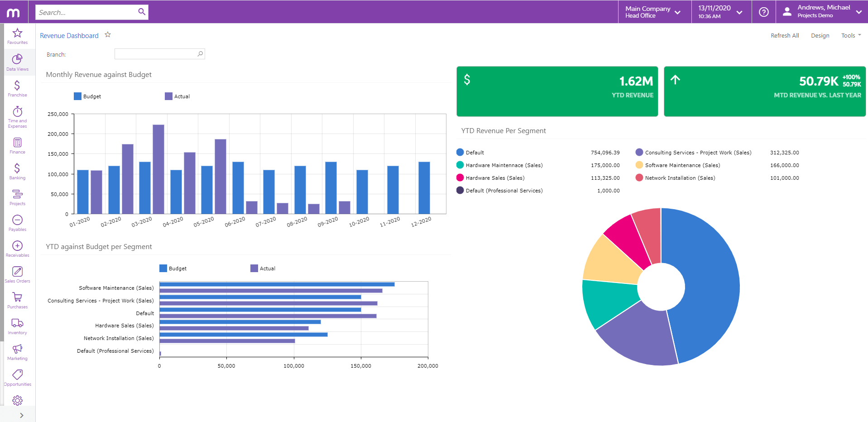Toggle Budget series in Monthly Revenue legend

(87, 96)
